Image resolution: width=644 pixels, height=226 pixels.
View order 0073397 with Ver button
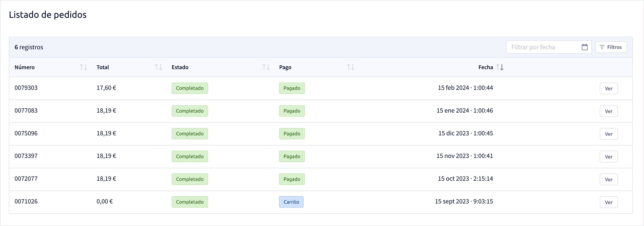[608, 157]
